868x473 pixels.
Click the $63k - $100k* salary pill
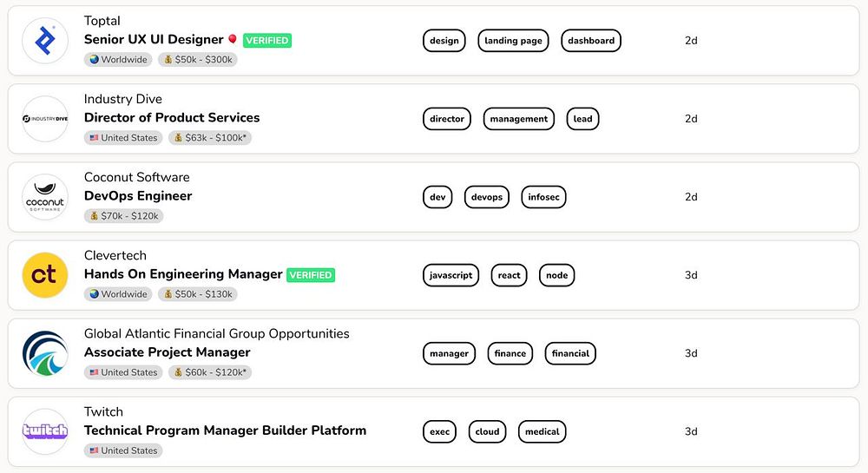pyautogui.click(x=210, y=138)
